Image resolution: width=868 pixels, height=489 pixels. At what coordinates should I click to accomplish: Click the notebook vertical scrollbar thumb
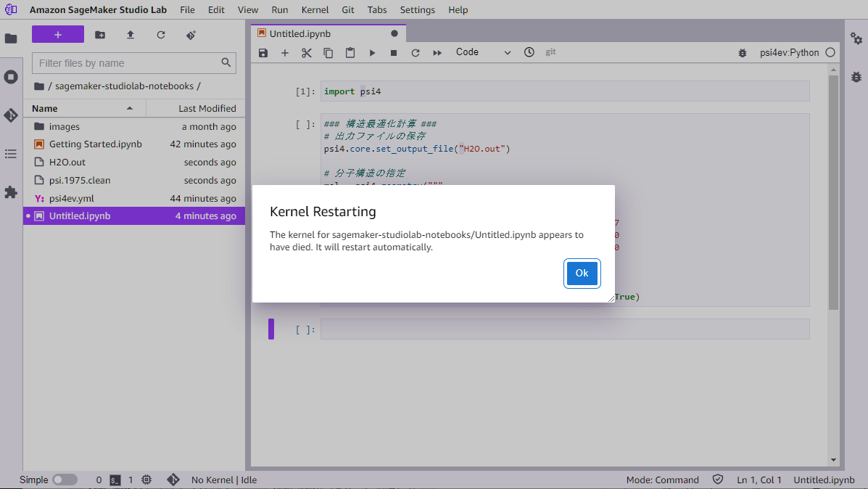coord(833,193)
